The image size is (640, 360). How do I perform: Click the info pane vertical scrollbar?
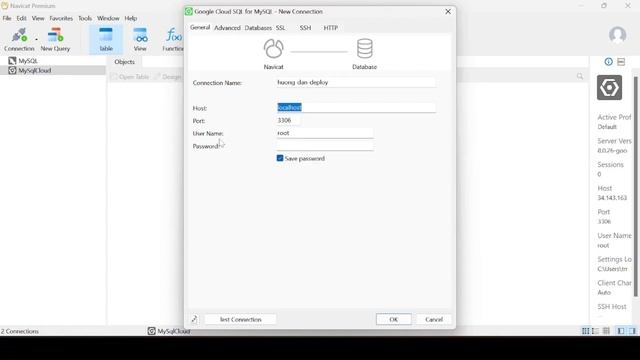[x=636, y=187]
